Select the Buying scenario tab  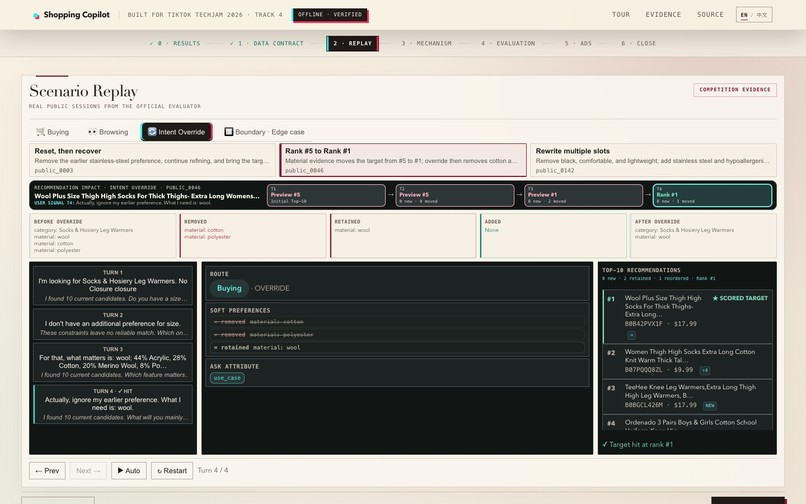tap(52, 132)
